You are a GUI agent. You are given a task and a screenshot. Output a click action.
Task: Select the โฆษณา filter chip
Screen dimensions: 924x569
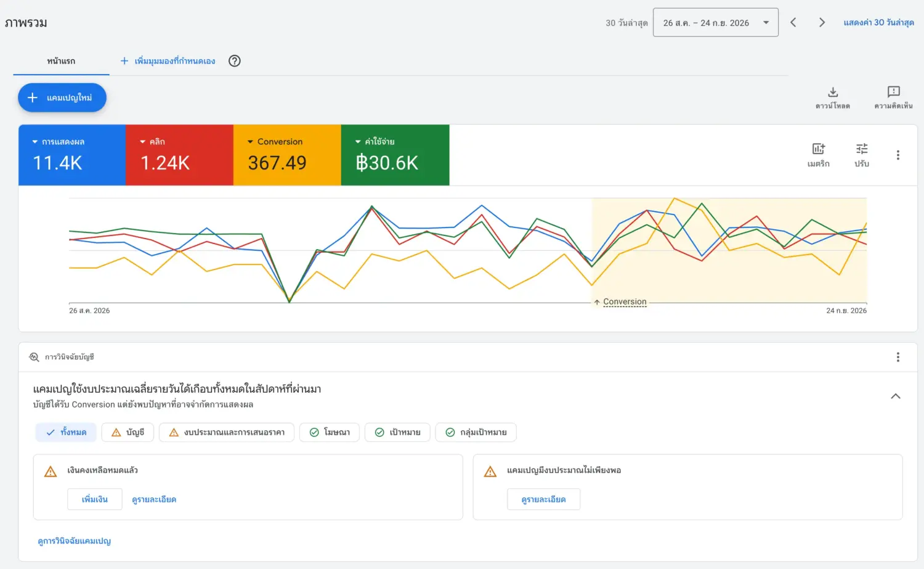coord(330,432)
